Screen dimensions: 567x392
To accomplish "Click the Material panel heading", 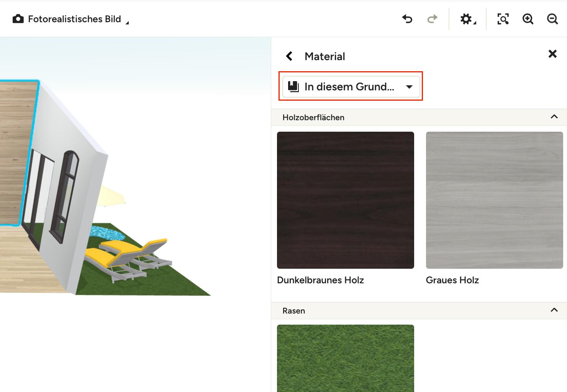I will pyautogui.click(x=325, y=56).
